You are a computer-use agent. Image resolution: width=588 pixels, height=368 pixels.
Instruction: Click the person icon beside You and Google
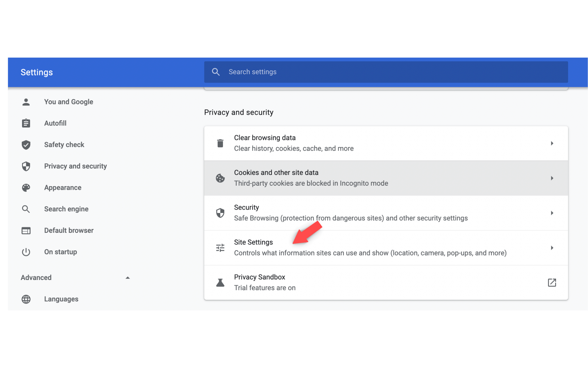(26, 102)
